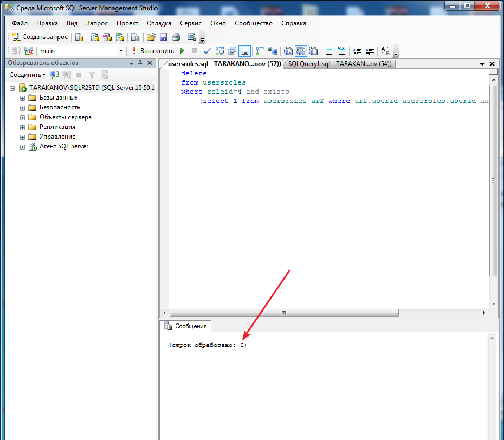504x440 pixels.
Task: Toggle Include Client Statistics
Action: coord(273,51)
